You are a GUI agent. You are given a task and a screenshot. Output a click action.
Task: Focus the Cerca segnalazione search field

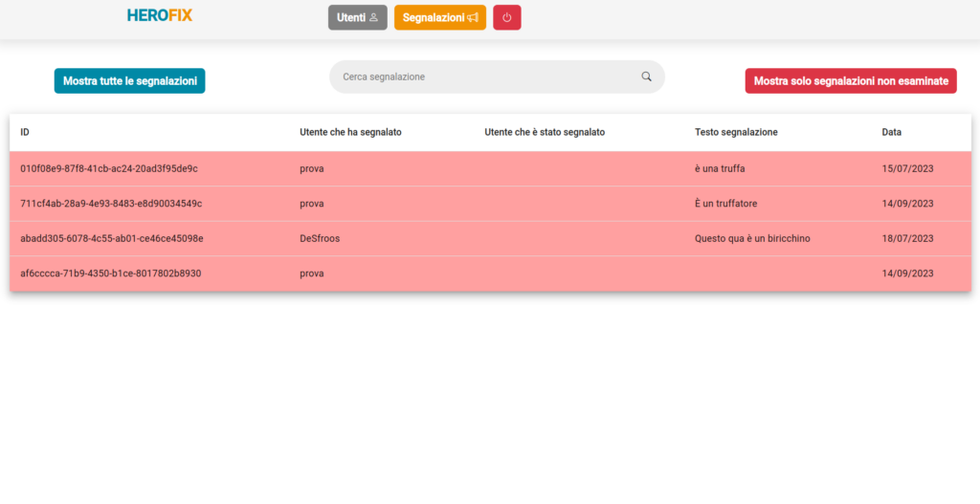tap(497, 77)
